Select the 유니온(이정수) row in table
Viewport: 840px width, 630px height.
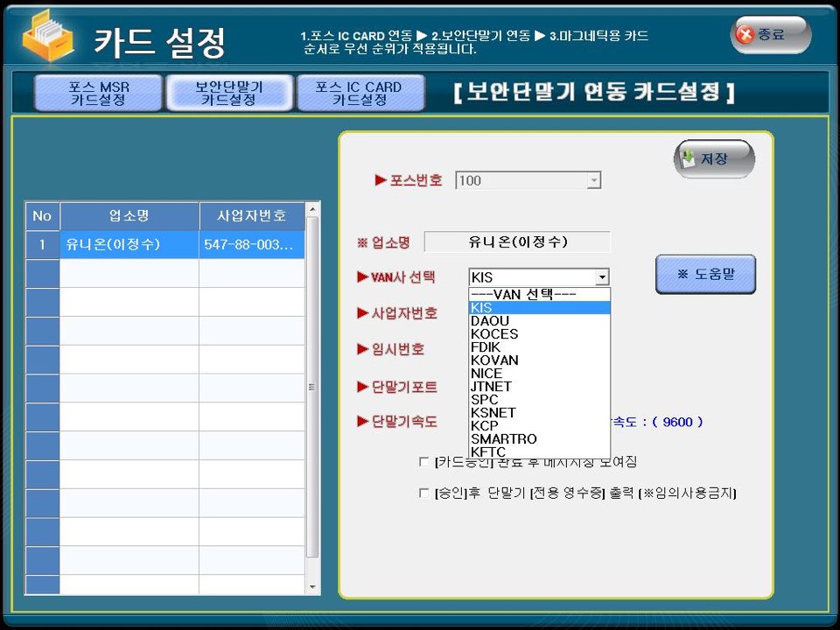(164, 245)
